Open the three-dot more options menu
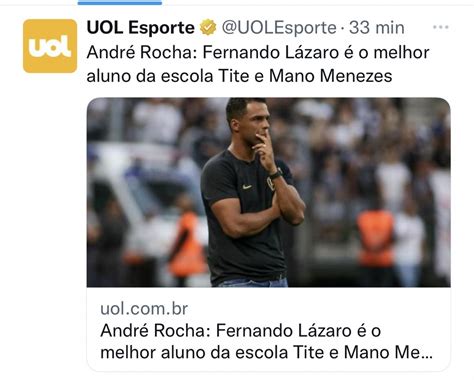The height and width of the screenshot is (380, 474). click(441, 27)
